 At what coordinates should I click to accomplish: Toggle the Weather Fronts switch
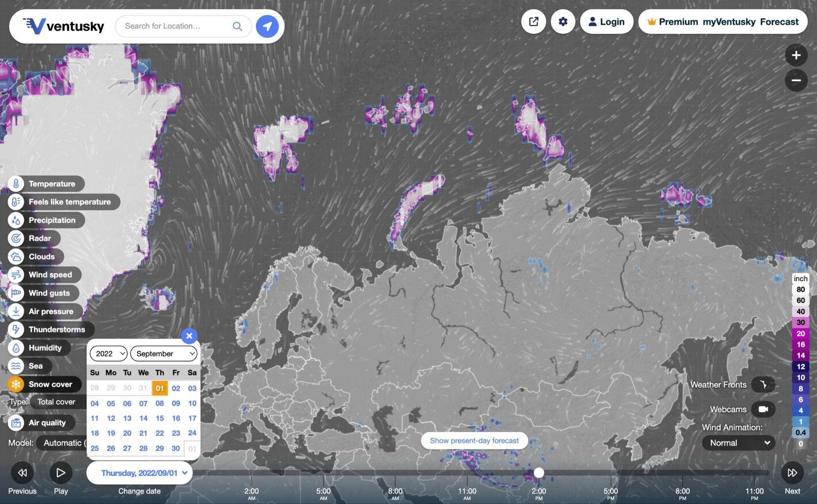(x=763, y=385)
